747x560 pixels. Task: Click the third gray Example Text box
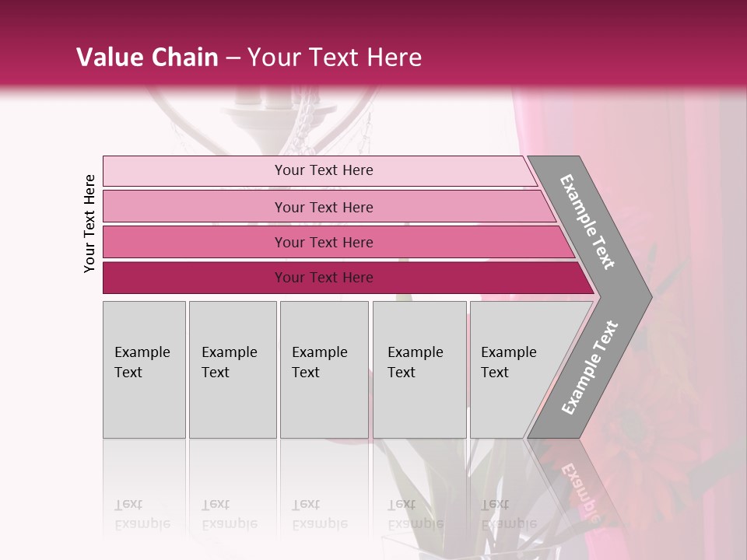pos(324,369)
